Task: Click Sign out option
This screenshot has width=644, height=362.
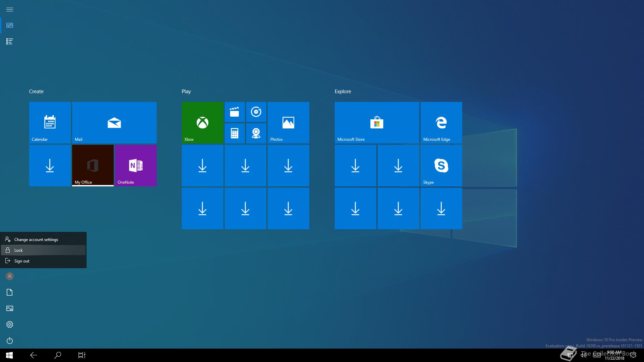Action: click(x=43, y=261)
